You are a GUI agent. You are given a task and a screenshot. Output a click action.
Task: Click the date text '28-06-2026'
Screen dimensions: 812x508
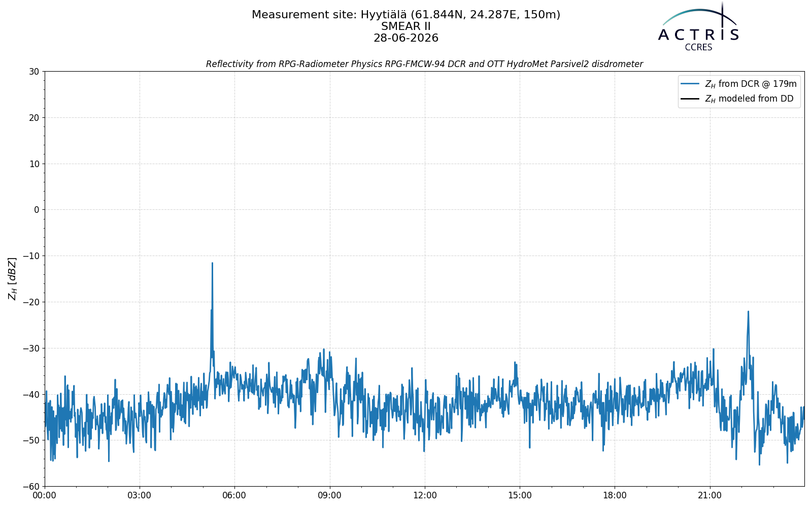point(406,38)
